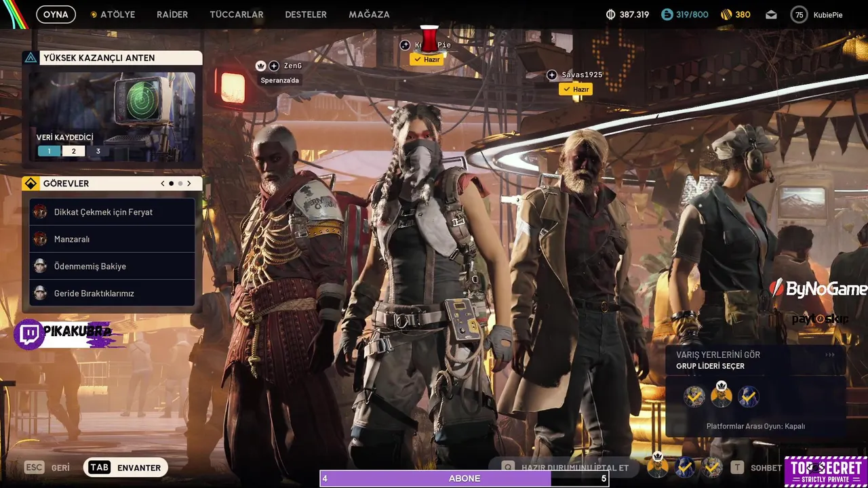Click the Twitch logo on PIKAKUBRA overlay
868x488 pixels.
(29, 333)
